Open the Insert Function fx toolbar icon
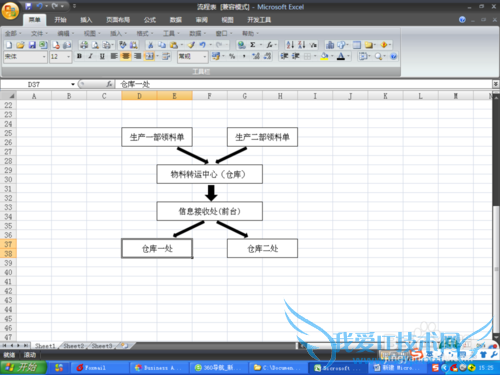The height and width of the screenshot is (375, 500). (269, 45)
